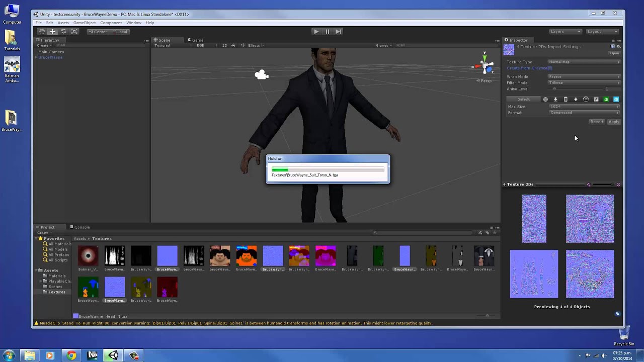This screenshot has height=362, width=644.
Task: Adjust the Aniso Level slider
Action: click(575, 89)
